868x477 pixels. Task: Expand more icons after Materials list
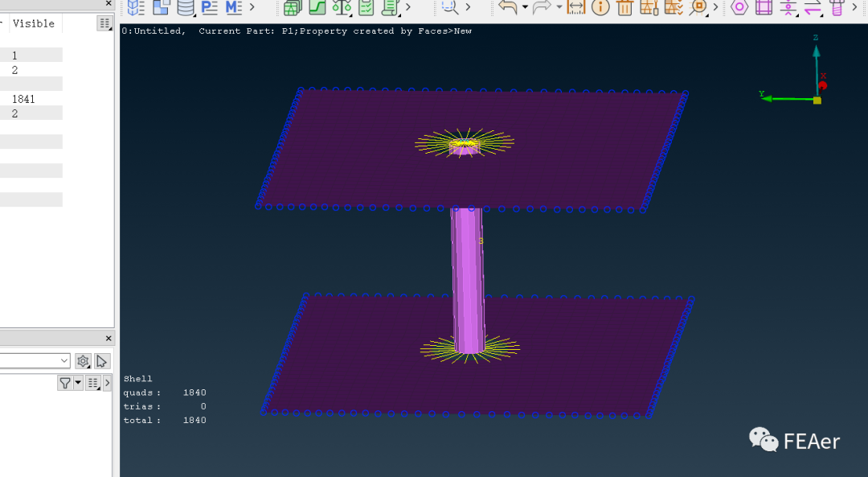(252, 7)
